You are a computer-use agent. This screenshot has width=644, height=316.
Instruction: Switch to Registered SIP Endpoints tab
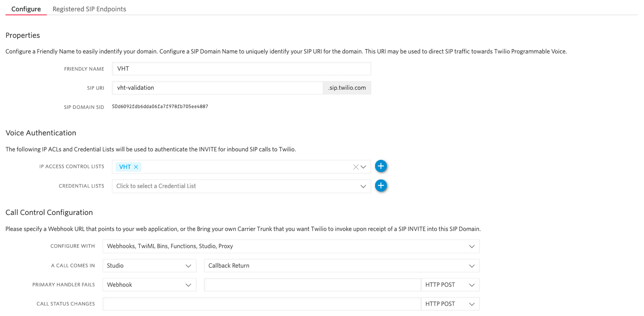click(x=89, y=9)
